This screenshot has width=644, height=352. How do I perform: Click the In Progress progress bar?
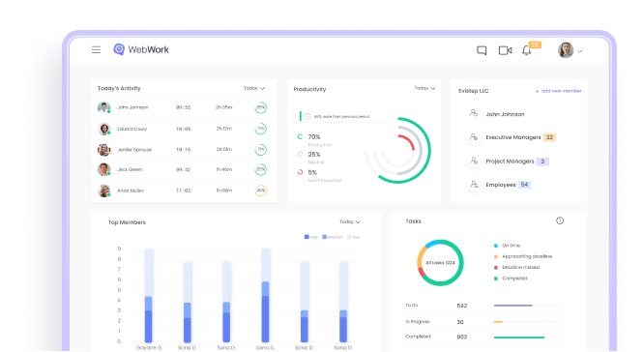pos(527,322)
